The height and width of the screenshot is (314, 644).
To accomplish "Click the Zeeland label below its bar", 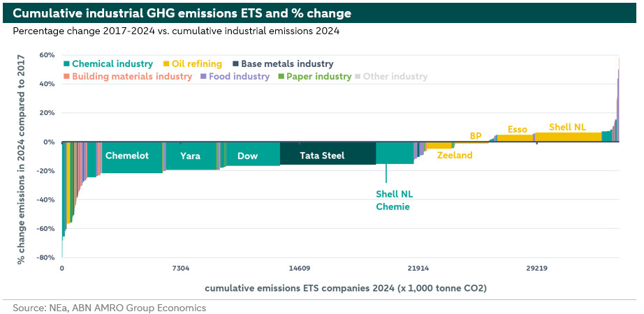I will click(x=455, y=155).
